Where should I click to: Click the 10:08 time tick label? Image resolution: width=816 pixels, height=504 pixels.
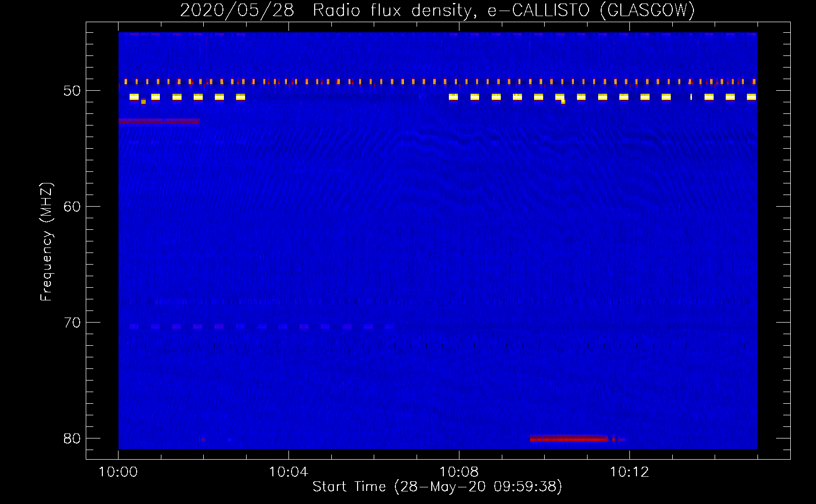[x=459, y=472]
